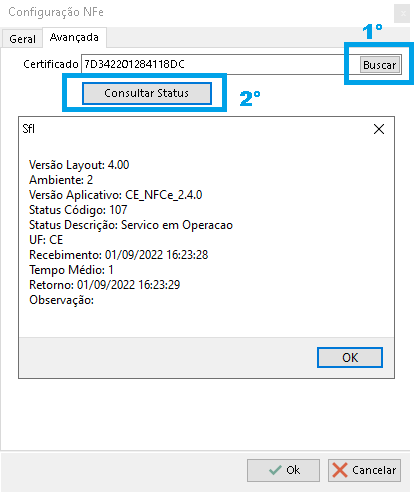Switch to the Geral tab
Viewport: 415px width, 494px height.
click(22, 39)
